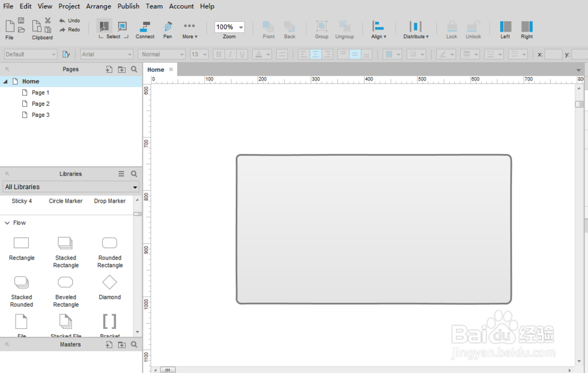Image resolution: width=588 pixels, height=373 pixels.
Task: Collapse the Flow library section
Action: pyautogui.click(x=7, y=223)
